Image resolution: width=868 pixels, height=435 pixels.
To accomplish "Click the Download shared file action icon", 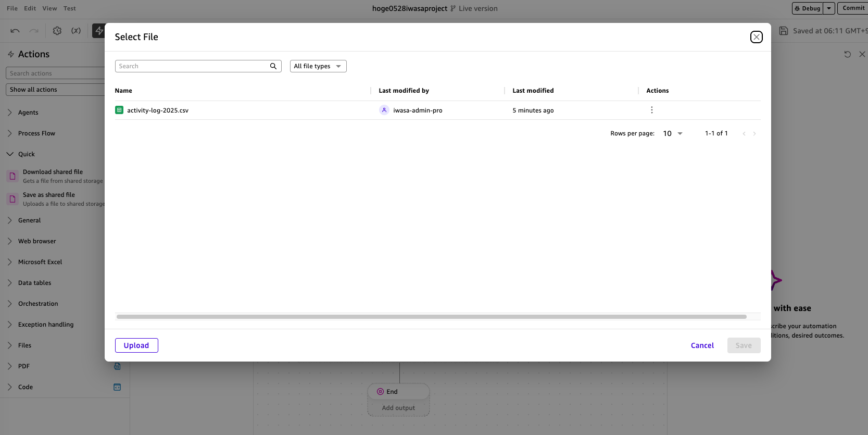I will (x=12, y=176).
